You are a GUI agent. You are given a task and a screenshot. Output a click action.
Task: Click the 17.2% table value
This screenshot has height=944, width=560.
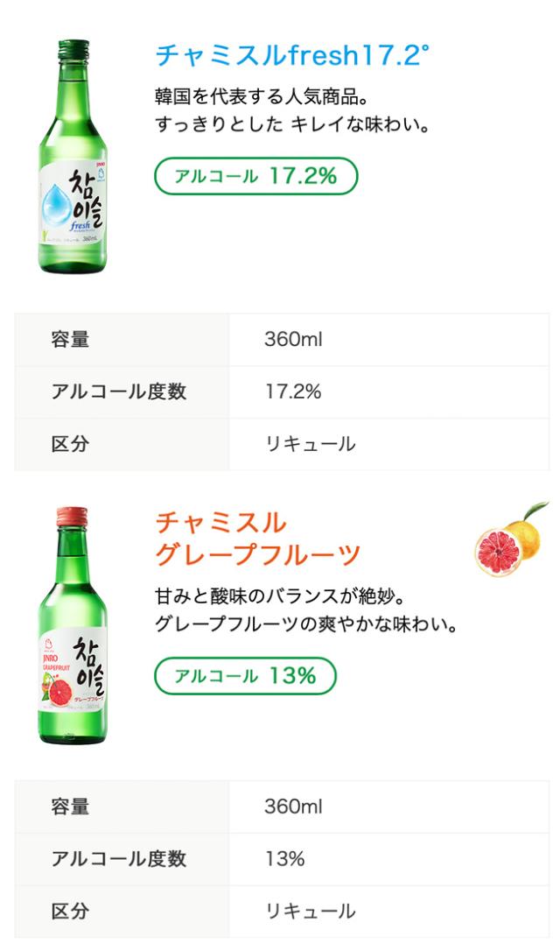[x=293, y=391]
